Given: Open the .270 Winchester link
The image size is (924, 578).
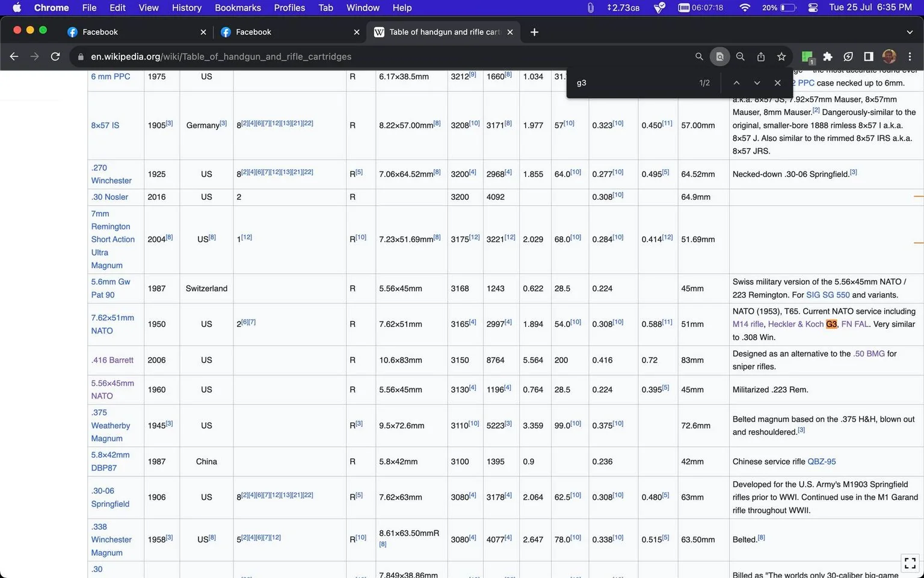Looking at the screenshot, I should pyautogui.click(x=111, y=174).
